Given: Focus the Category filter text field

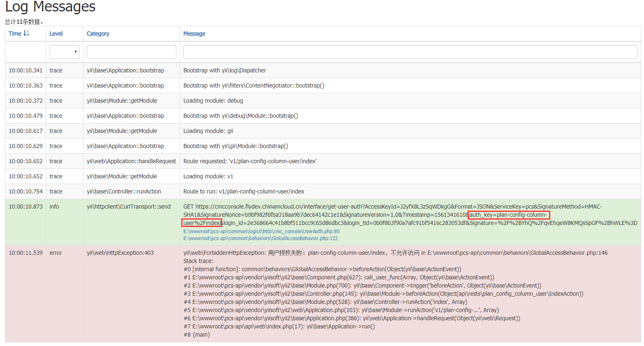Looking at the screenshot, I should tap(131, 52).
